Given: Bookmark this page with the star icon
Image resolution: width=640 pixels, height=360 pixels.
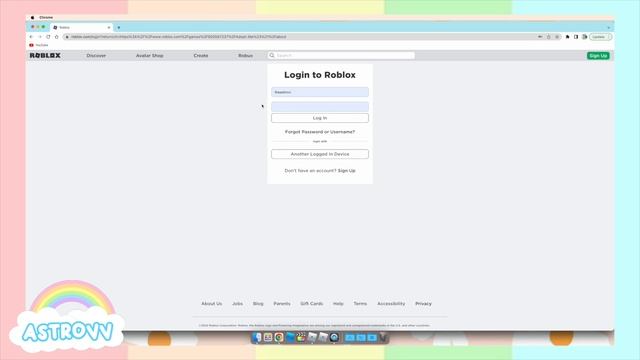Looking at the screenshot, I should 557,37.
